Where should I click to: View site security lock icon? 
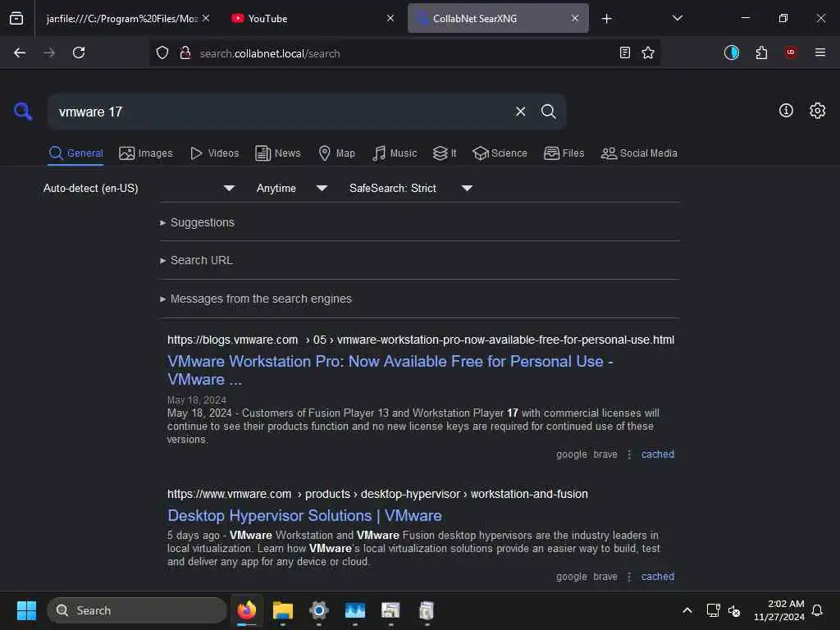coord(185,52)
